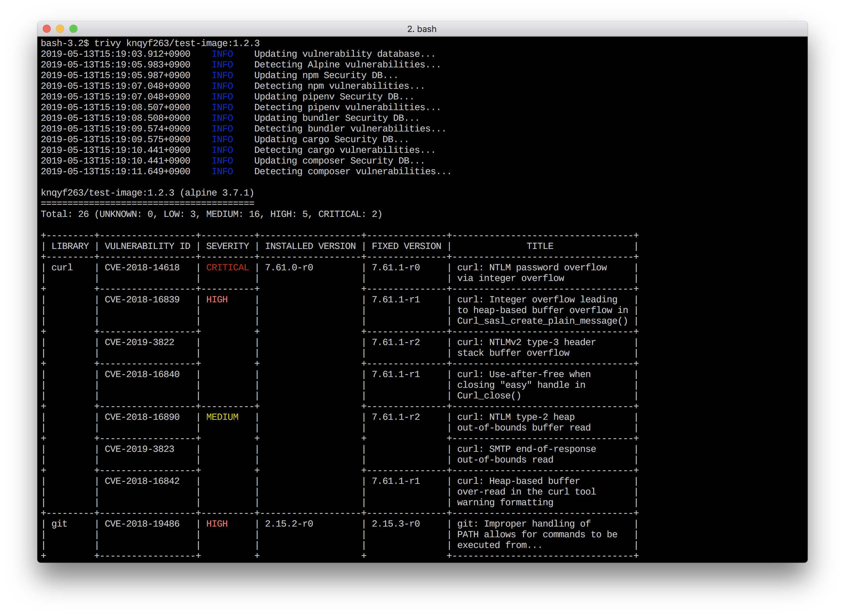
Task: Click CVE-2019-3822 vulnerability ID
Action: pos(139,342)
